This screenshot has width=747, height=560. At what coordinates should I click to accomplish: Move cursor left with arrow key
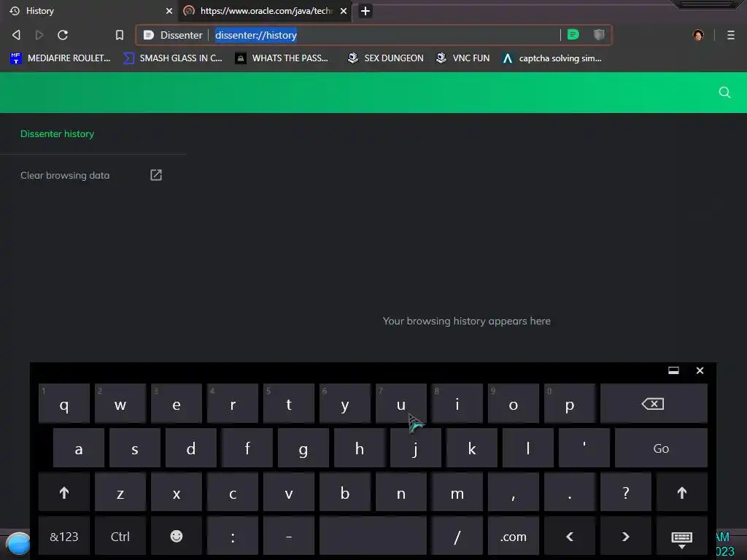[569, 537]
